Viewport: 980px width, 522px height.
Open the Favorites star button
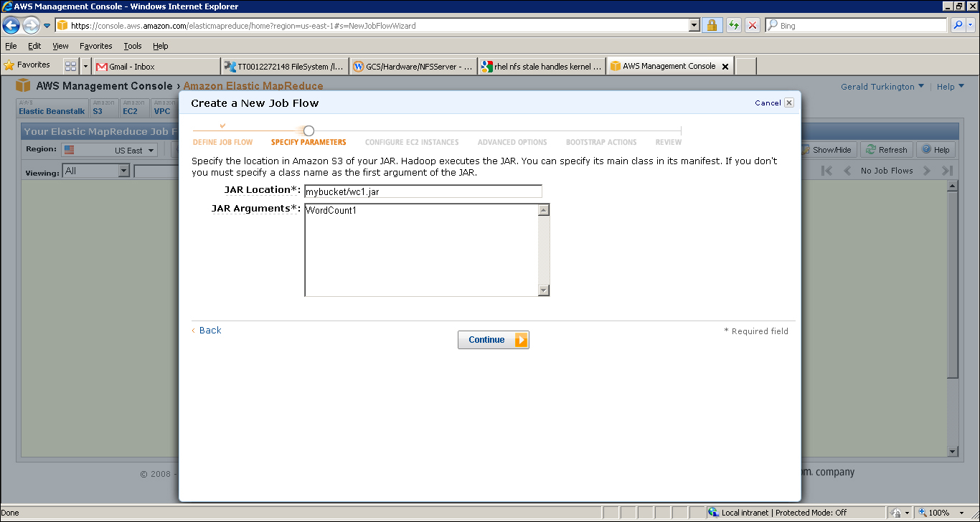tap(27, 65)
